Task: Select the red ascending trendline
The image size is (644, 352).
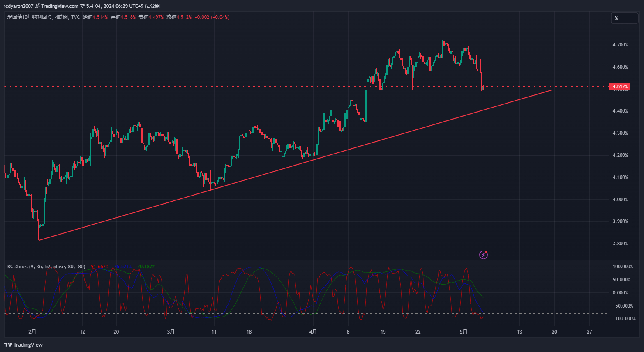Action: coord(294,165)
